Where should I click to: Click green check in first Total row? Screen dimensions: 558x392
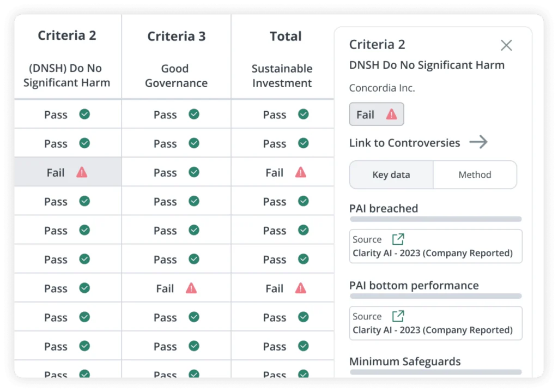pos(303,114)
